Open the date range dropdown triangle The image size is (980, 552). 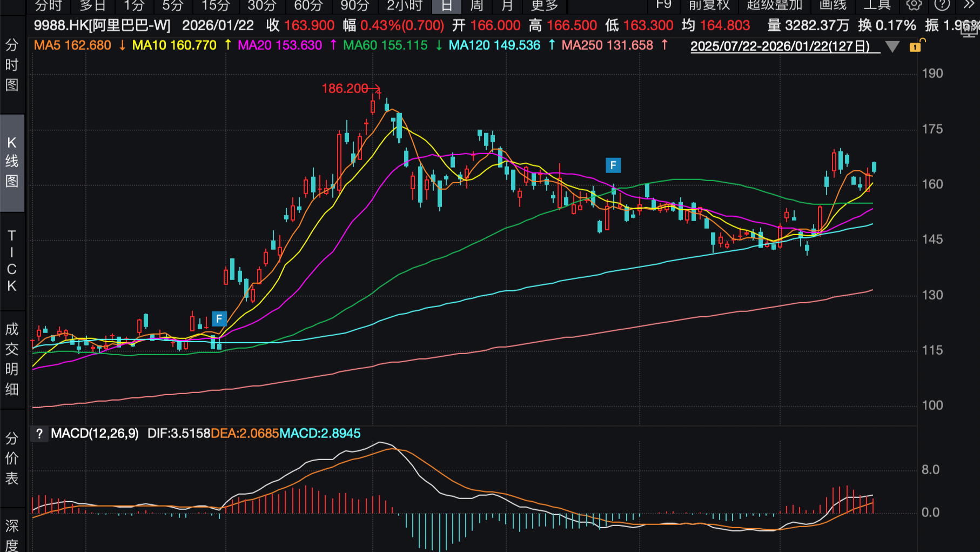tap(892, 47)
